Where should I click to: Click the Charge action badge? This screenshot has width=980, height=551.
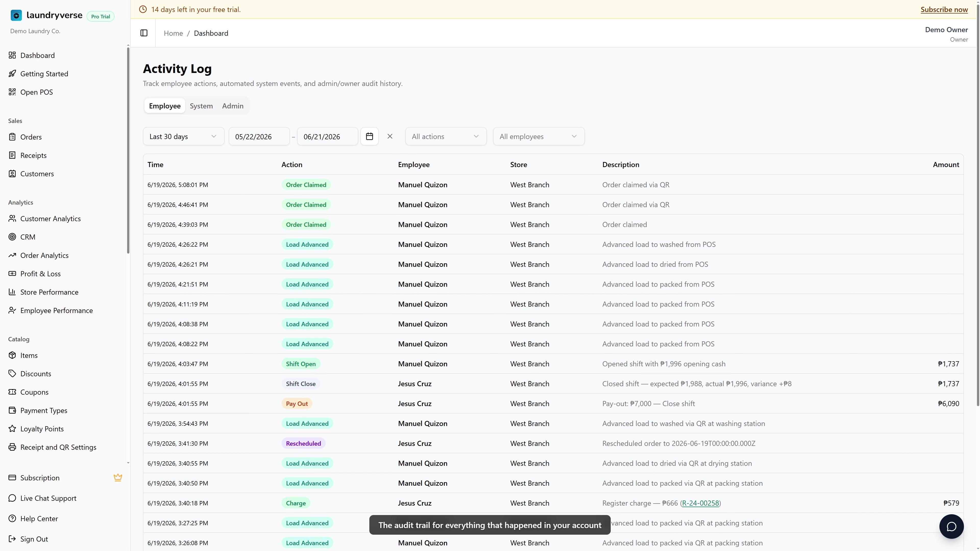point(296,503)
